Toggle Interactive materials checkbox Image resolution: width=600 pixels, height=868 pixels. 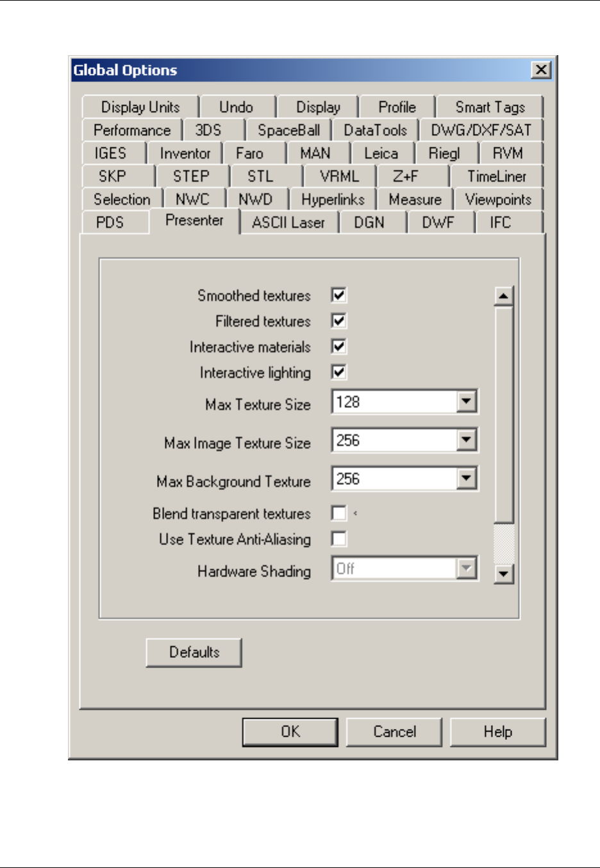pyautogui.click(x=338, y=347)
